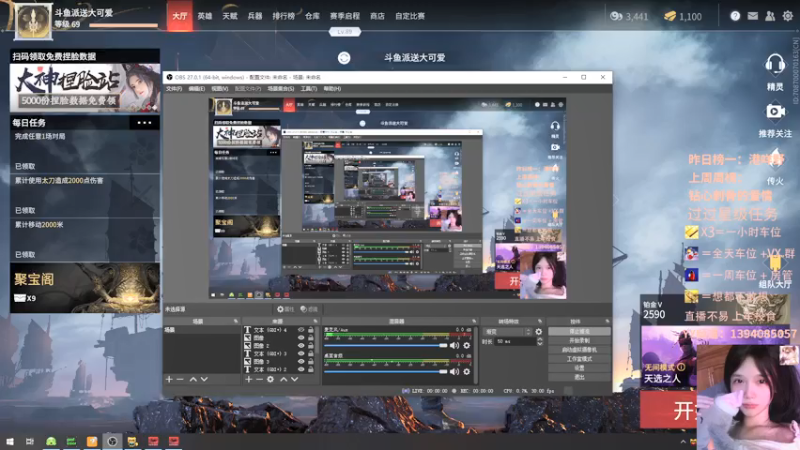The height and width of the screenshot is (450, 800).
Task: Click the 精灵 headphones icon in game
Action: pyautogui.click(x=774, y=65)
